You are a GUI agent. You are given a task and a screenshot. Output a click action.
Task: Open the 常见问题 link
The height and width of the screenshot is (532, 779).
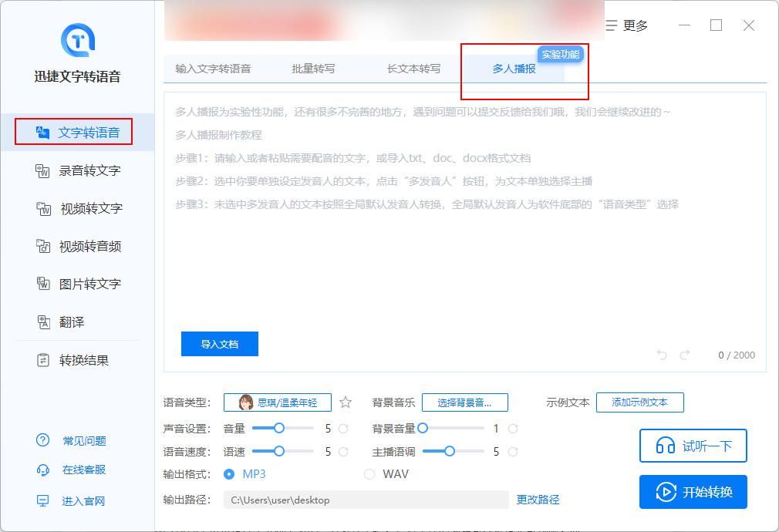click(84, 440)
